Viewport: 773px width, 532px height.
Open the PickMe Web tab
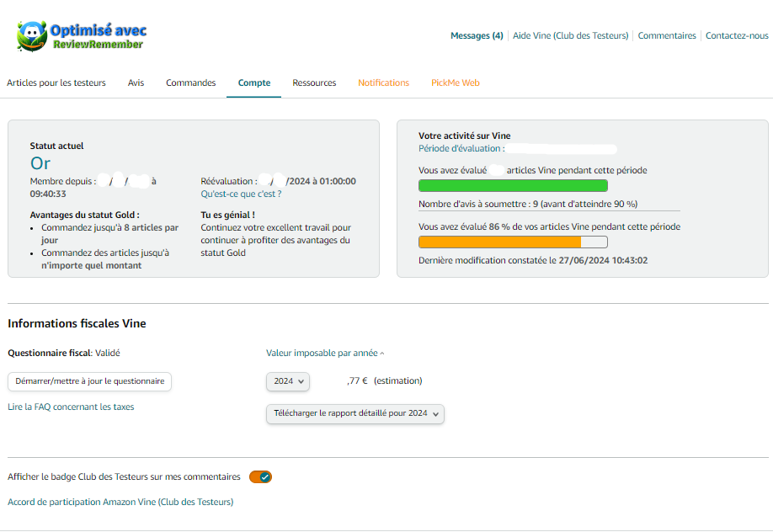(x=455, y=82)
